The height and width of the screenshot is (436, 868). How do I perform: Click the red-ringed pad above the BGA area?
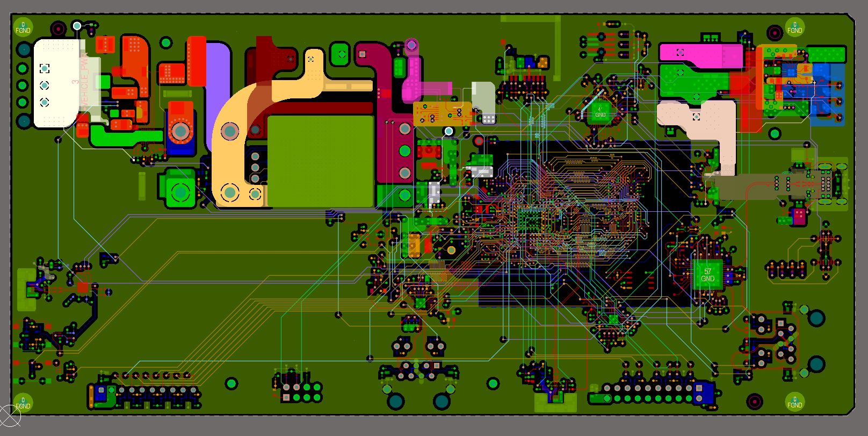pos(478,141)
